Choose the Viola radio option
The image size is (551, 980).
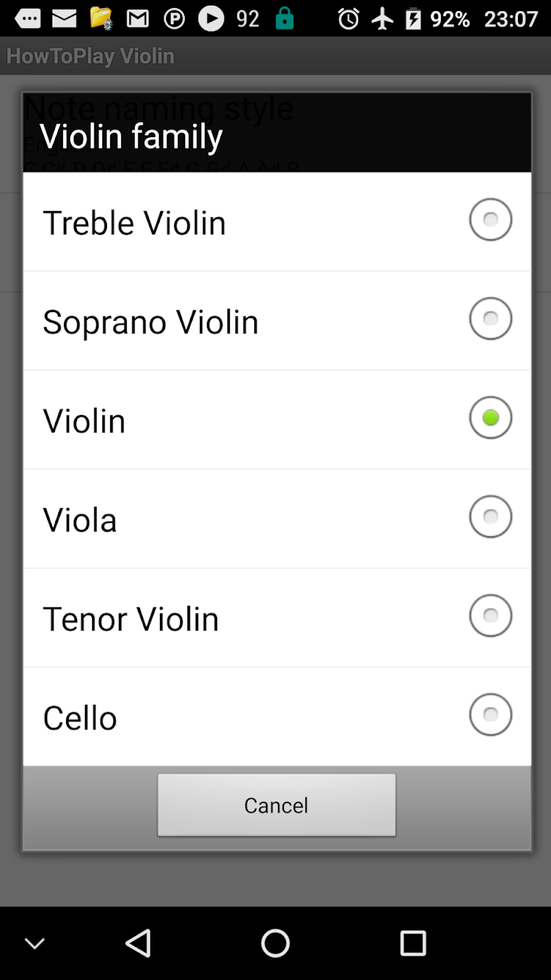pyautogui.click(x=490, y=517)
